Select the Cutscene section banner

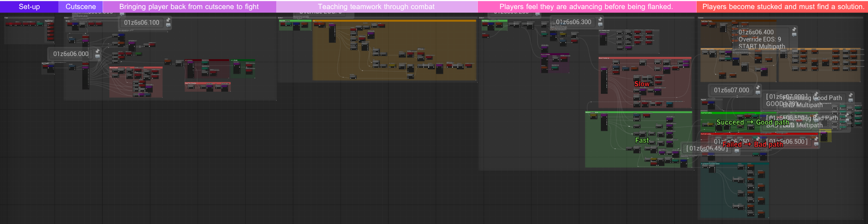click(80, 6)
